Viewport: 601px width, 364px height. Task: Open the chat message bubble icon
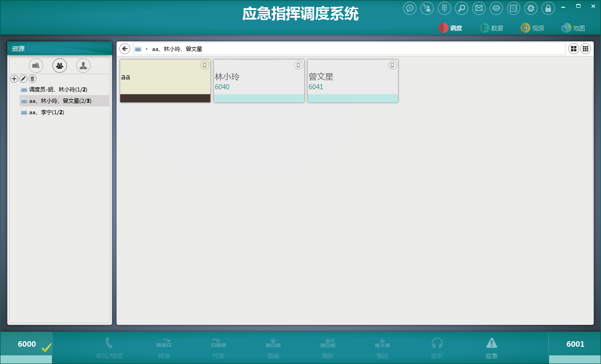coord(410,8)
